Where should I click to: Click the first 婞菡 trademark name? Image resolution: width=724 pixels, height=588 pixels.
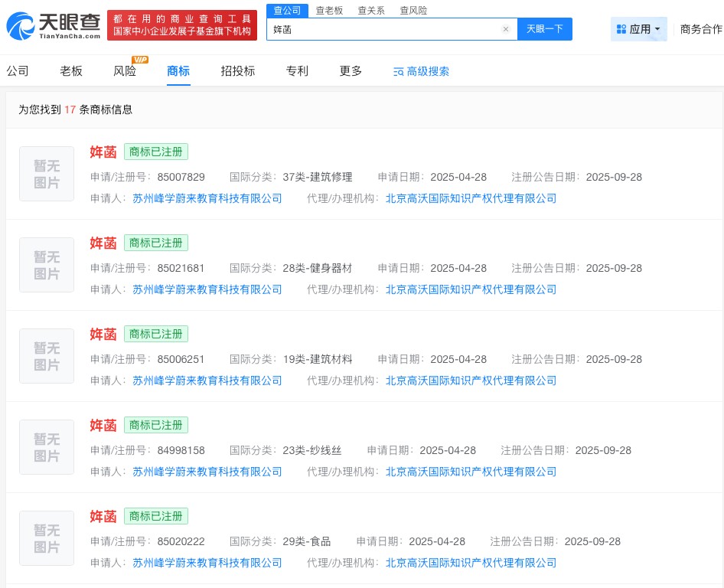103,152
